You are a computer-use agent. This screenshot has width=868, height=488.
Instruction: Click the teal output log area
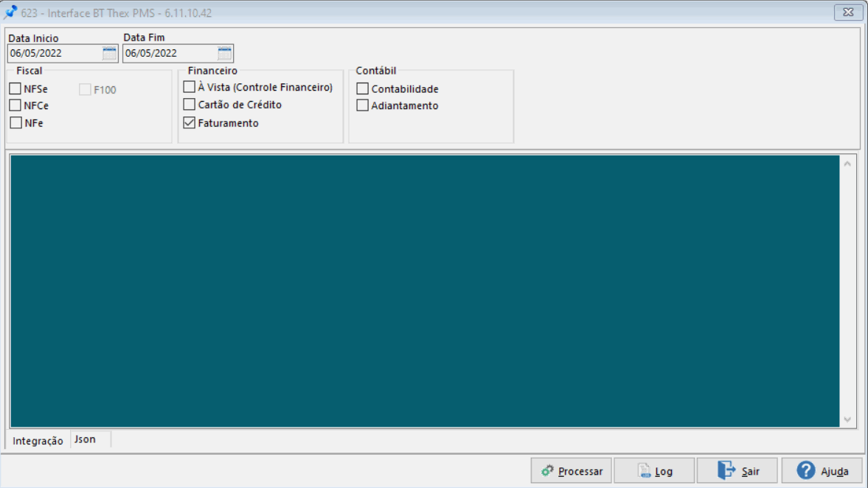425,291
